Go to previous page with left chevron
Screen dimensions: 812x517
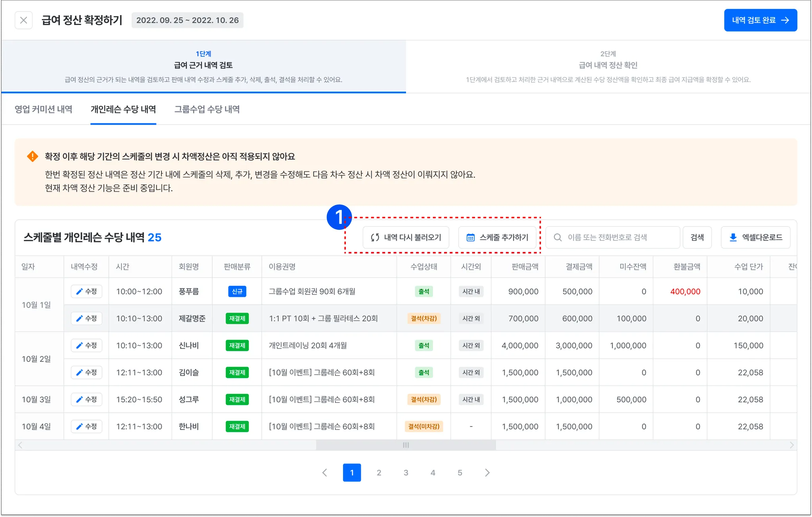pyautogui.click(x=325, y=473)
